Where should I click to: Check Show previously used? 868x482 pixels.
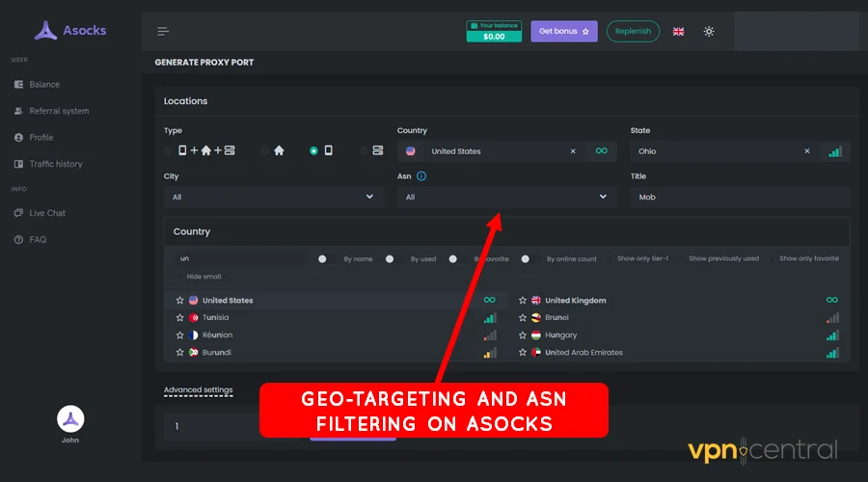click(x=681, y=259)
